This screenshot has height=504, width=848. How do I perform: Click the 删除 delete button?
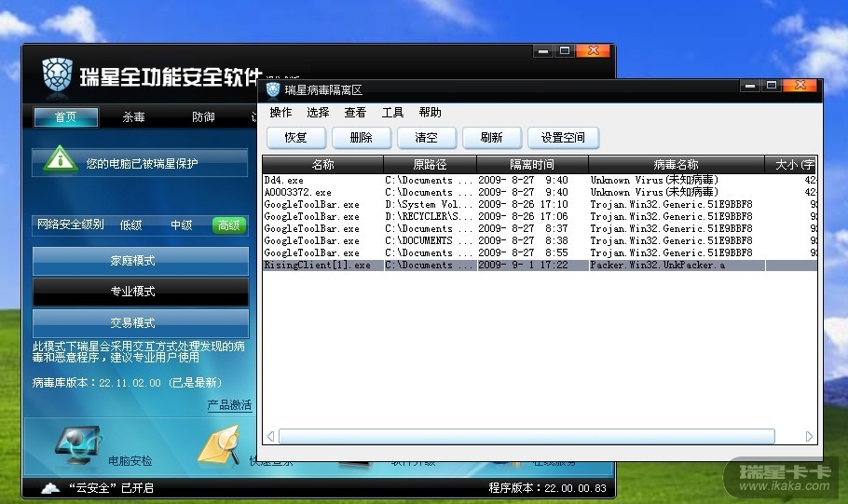coord(362,137)
